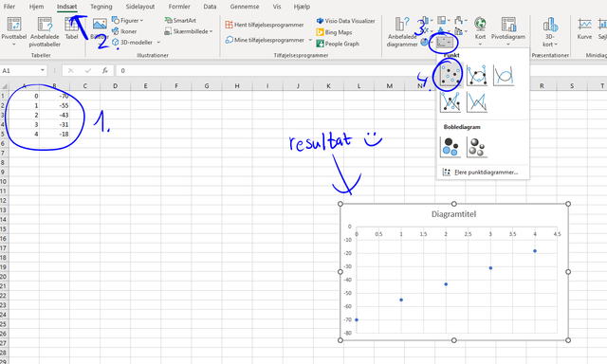Open the People Graph add-in
The image size is (607, 364).
pyautogui.click(x=338, y=44)
